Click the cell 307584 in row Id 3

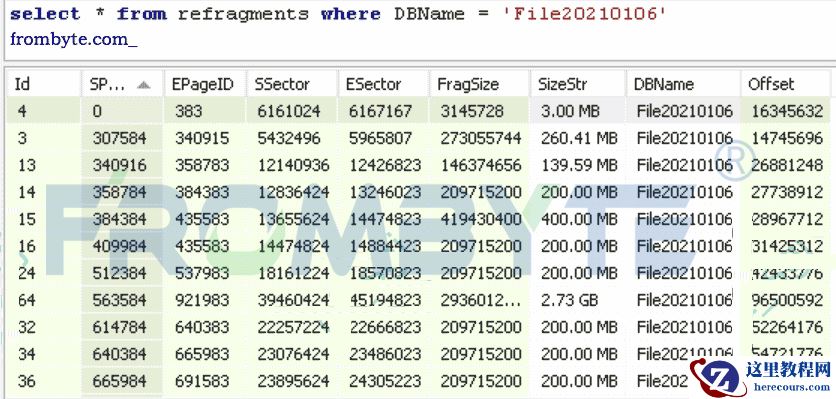119,138
